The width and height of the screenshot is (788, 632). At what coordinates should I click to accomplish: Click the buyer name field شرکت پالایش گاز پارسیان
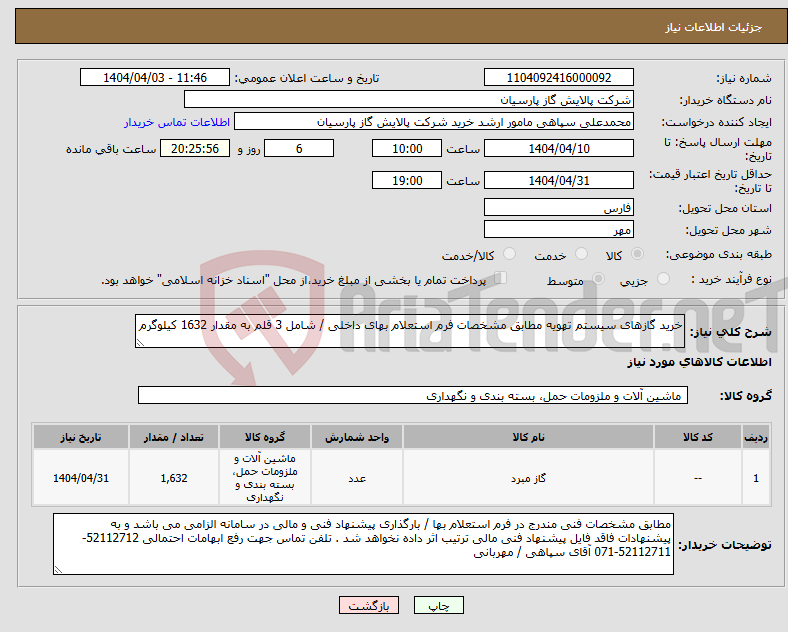coord(409,99)
